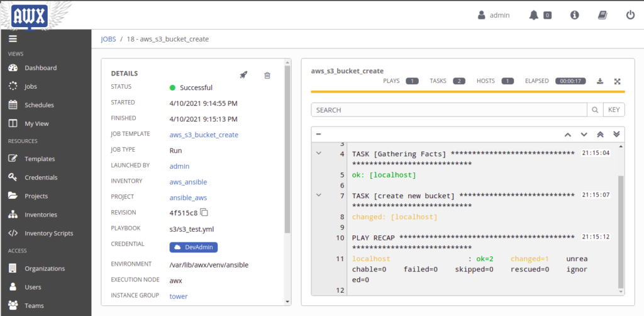Download the job output
The image size is (644, 316).
599,81
